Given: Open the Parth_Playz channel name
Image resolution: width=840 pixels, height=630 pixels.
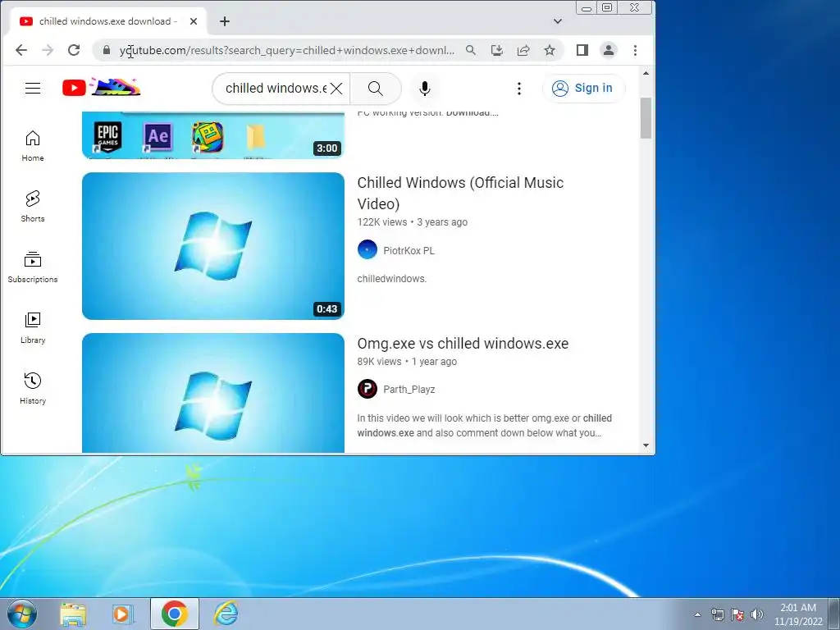Looking at the screenshot, I should (409, 390).
